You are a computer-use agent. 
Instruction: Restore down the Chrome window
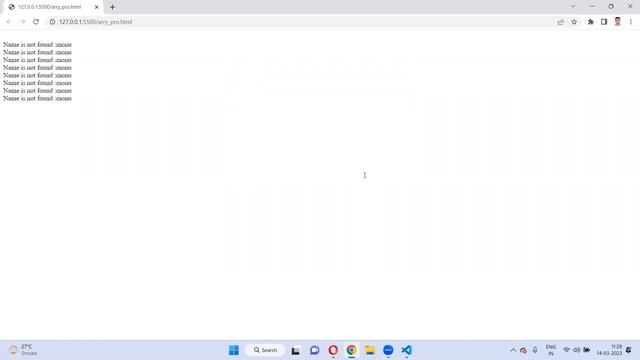tap(611, 6)
